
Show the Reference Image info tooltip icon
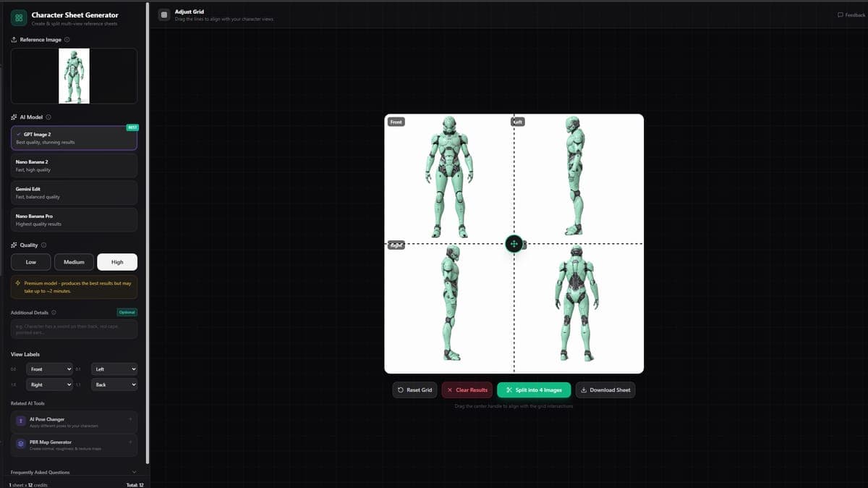point(67,40)
